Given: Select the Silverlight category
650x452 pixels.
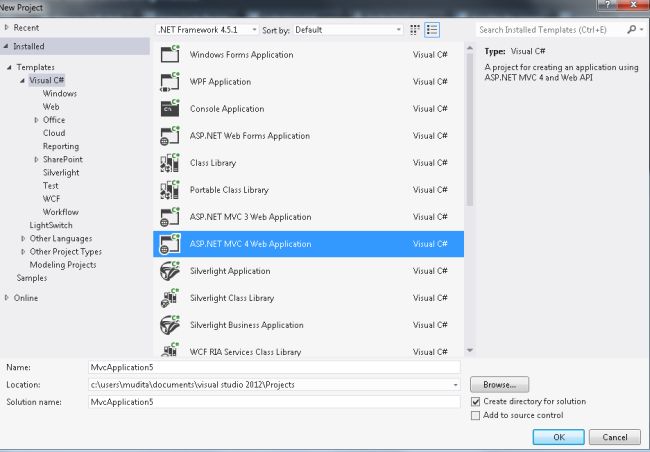Looking at the screenshot, I should point(61,173).
